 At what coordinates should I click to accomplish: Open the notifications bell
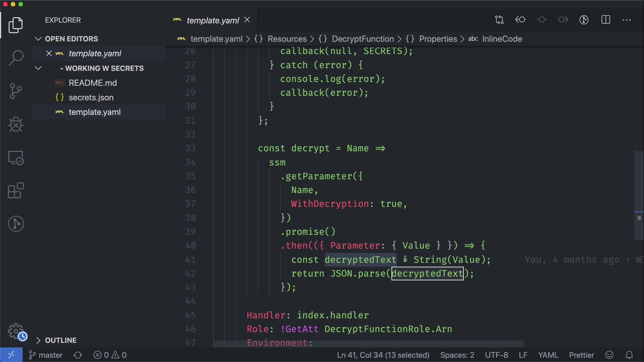[629, 355]
